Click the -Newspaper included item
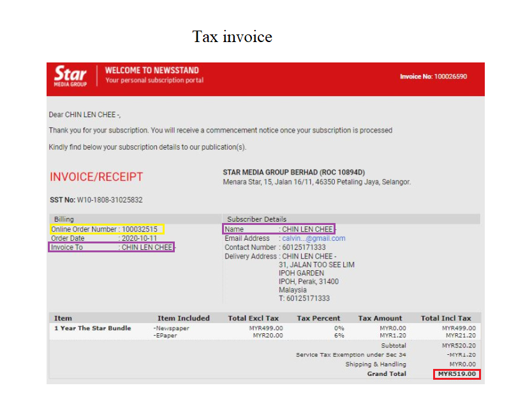Image resolution: width=532 pixels, height=418 pixels. 171,328
